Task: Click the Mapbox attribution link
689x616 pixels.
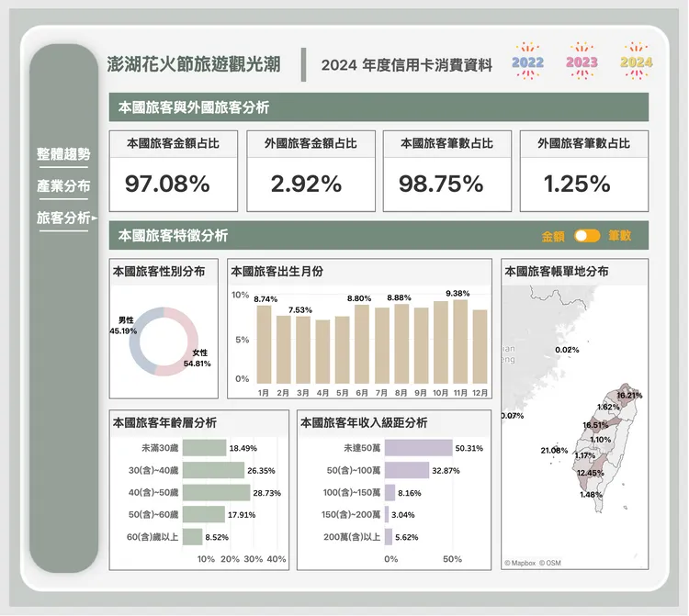Action: click(x=520, y=563)
